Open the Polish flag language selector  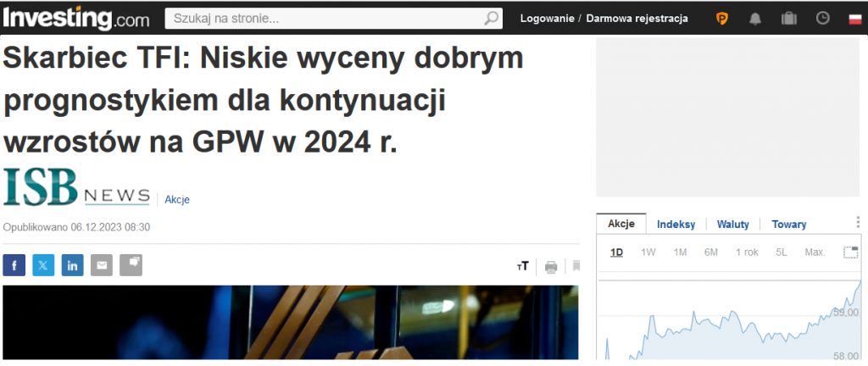[x=855, y=19]
